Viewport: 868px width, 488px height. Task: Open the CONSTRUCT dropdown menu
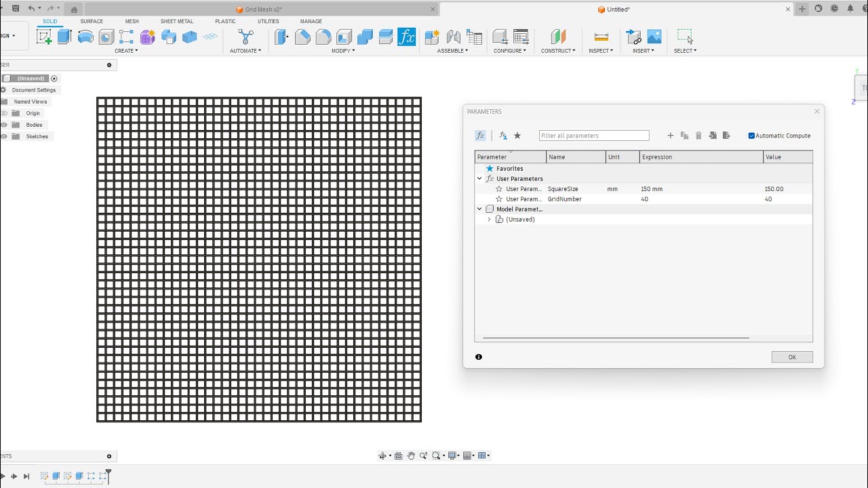(558, 51)
